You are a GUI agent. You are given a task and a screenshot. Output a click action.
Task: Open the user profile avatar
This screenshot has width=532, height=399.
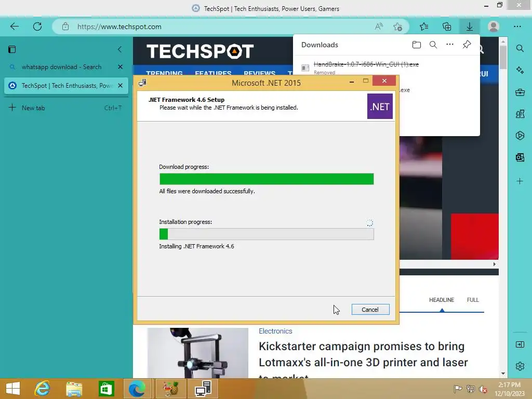pyautogui.click(x=494, y=26)
